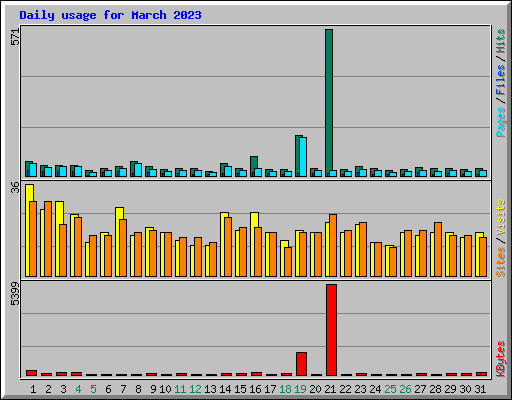Screen dimensions: 512x400
Task: Select the orange sites bar for day 21
Action: [x=333, y=245]
